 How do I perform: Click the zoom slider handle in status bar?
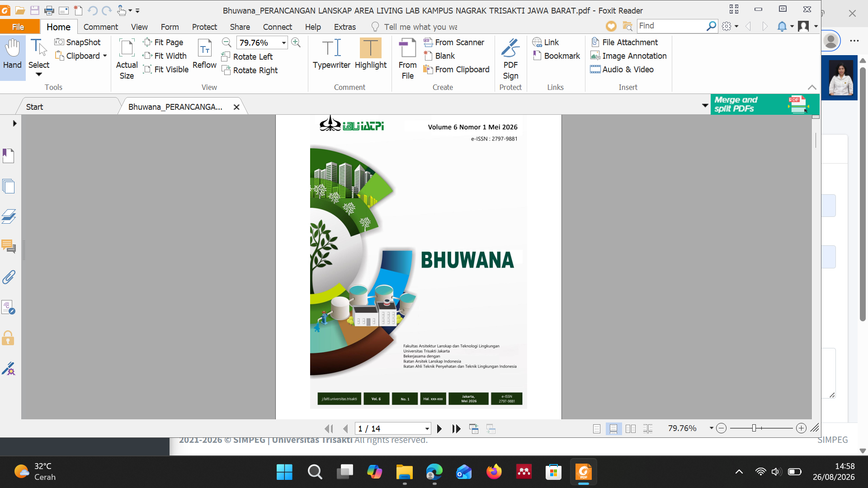click(754, 428)
